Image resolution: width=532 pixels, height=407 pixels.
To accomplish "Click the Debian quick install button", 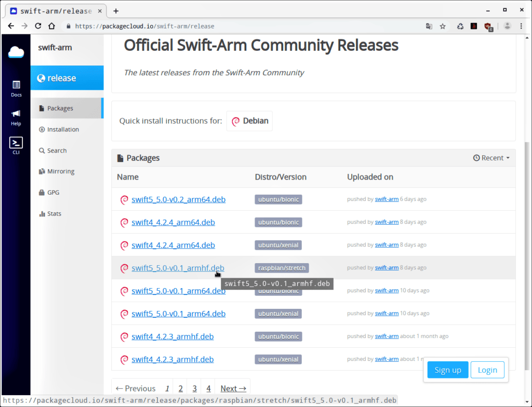I will tap(249, 121).
